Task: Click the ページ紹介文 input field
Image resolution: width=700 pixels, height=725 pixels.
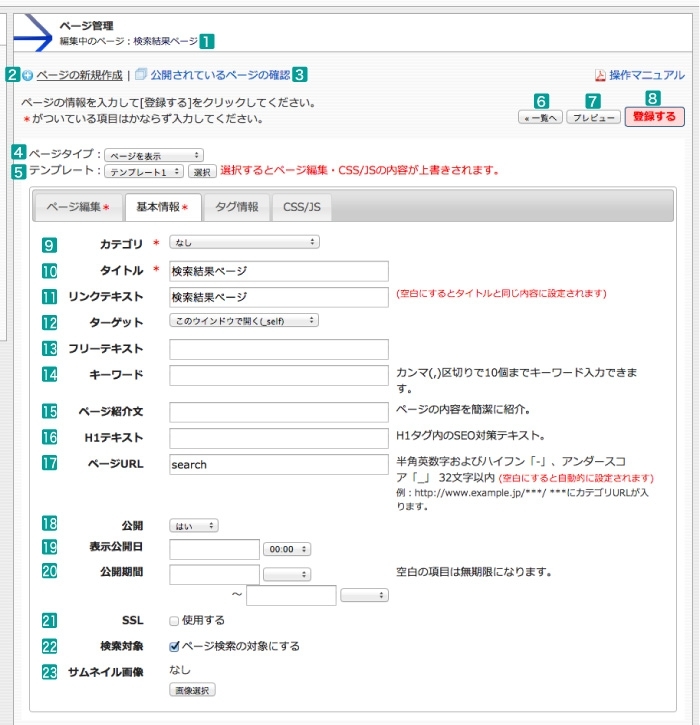Action: (x=279, y=412)
